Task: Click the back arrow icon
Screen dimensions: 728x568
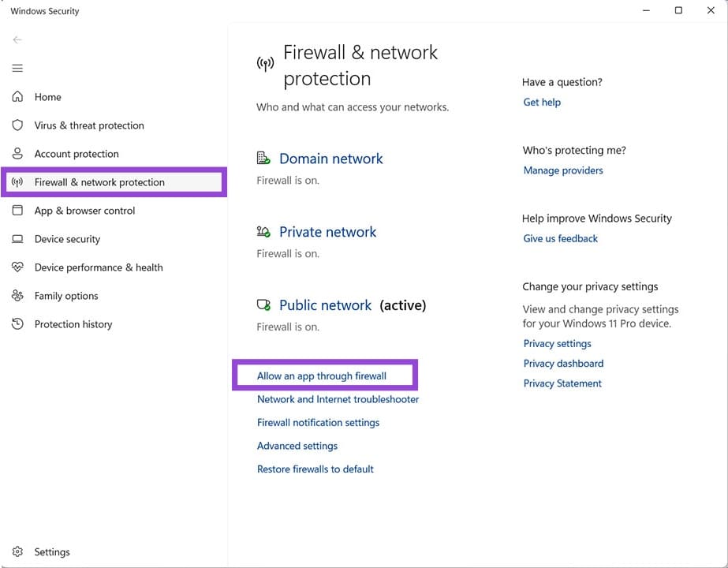Action: (x=17, y=39)
